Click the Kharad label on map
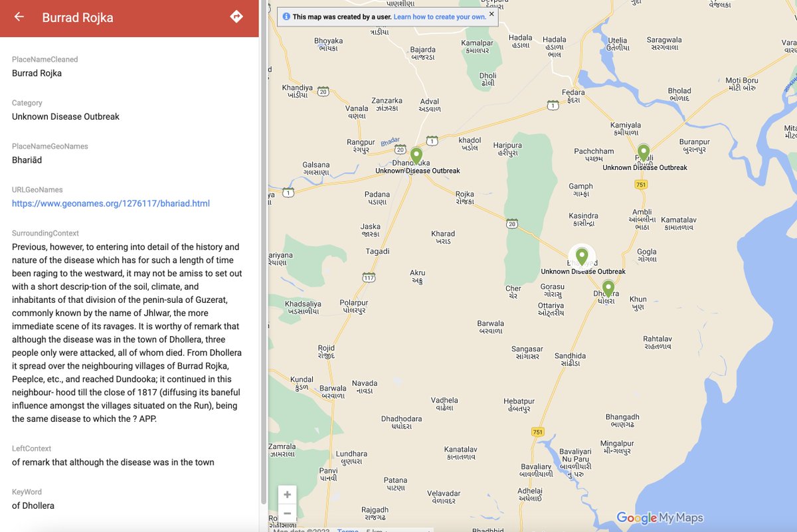797x532 pixels. 443,238
